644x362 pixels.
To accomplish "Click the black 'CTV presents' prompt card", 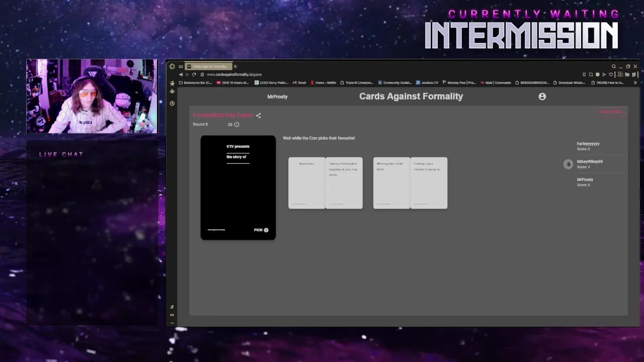I will [238, 188].
